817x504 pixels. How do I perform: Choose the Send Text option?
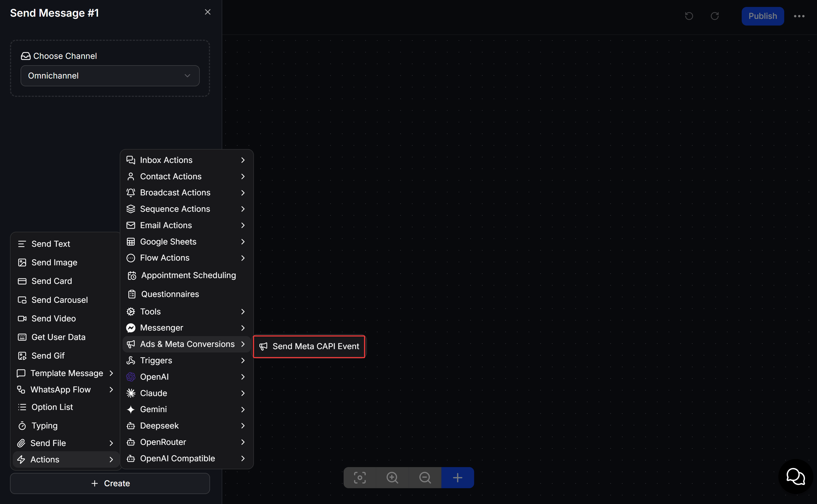pos(66,244)
